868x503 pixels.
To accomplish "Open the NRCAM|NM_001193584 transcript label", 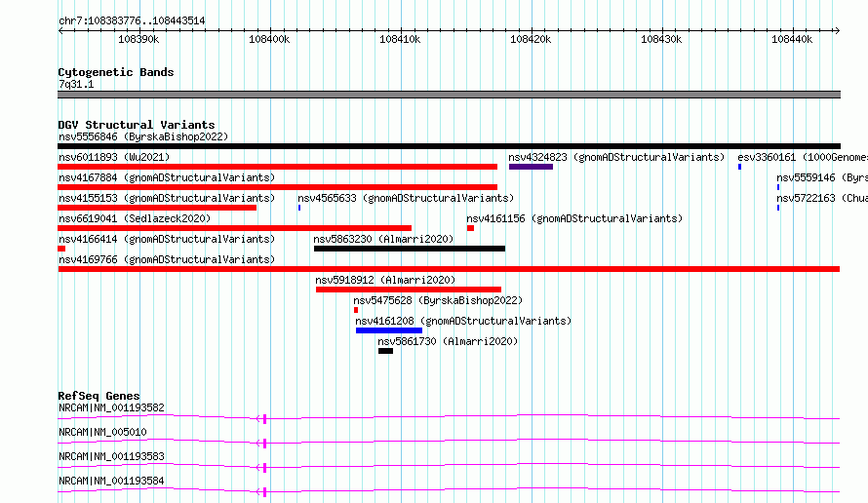I will pos(111,481).
